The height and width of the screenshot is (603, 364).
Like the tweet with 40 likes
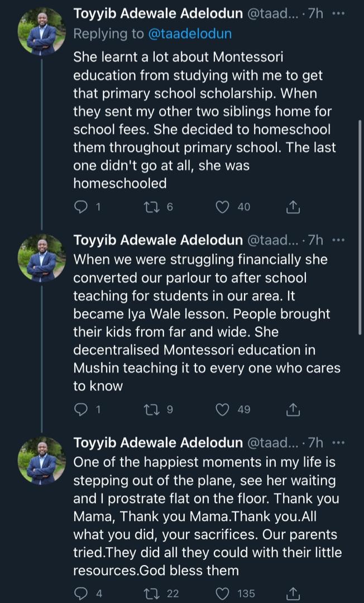pos(223,207)
